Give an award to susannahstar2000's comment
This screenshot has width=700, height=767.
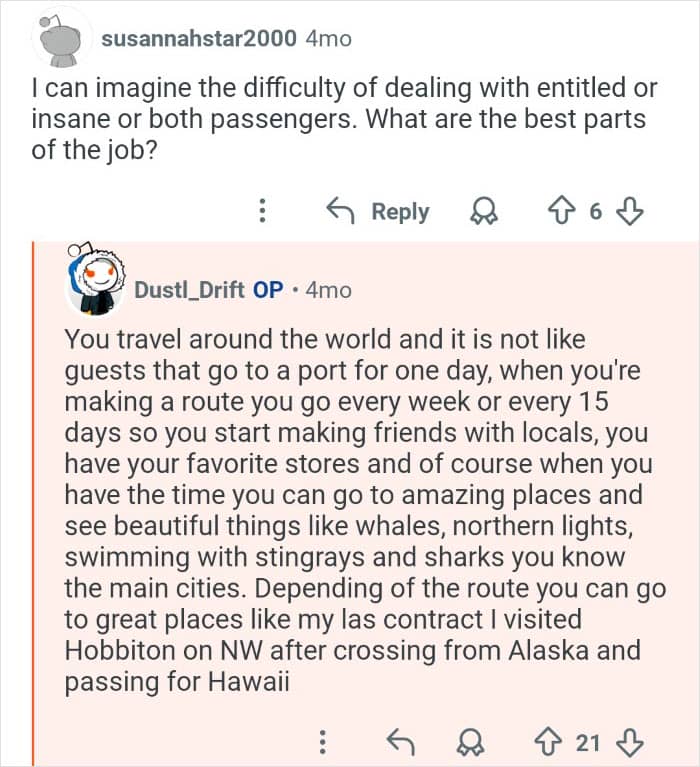pos(484,212)
